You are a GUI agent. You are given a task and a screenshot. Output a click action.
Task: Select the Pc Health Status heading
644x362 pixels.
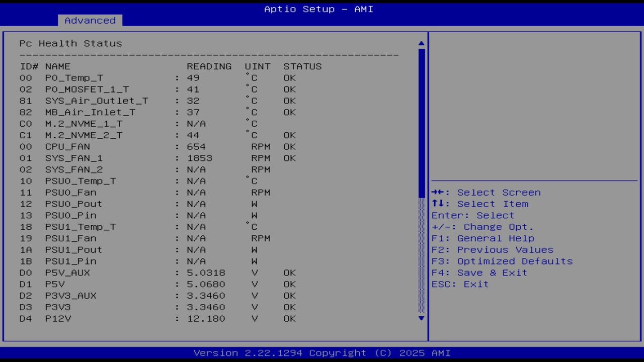71,43
